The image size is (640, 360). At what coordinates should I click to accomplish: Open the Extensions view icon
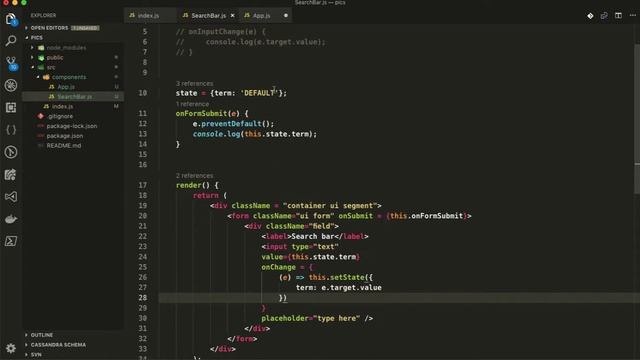tap(11, 107)
